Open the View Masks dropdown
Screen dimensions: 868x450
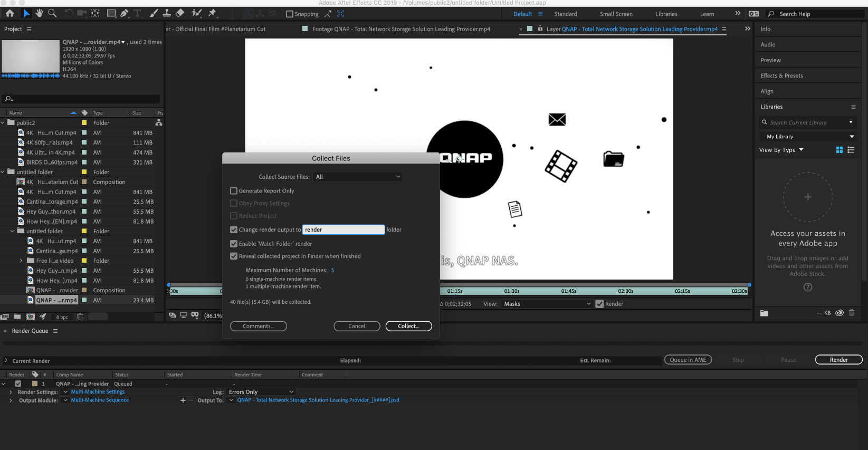(x=547, y=304)
